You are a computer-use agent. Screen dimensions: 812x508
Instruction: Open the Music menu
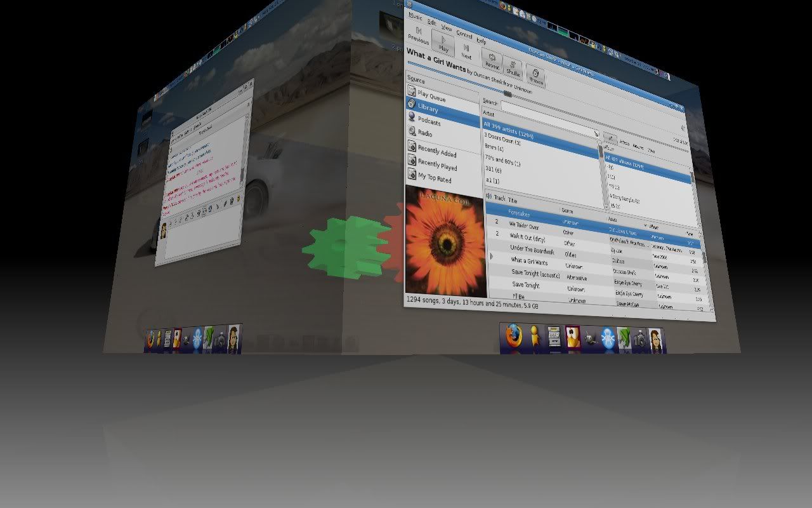click(x=416, y=17)
